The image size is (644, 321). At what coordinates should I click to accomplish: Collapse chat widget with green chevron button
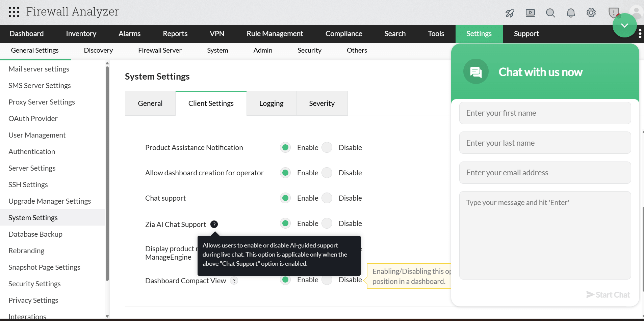[x=624, y=25]
